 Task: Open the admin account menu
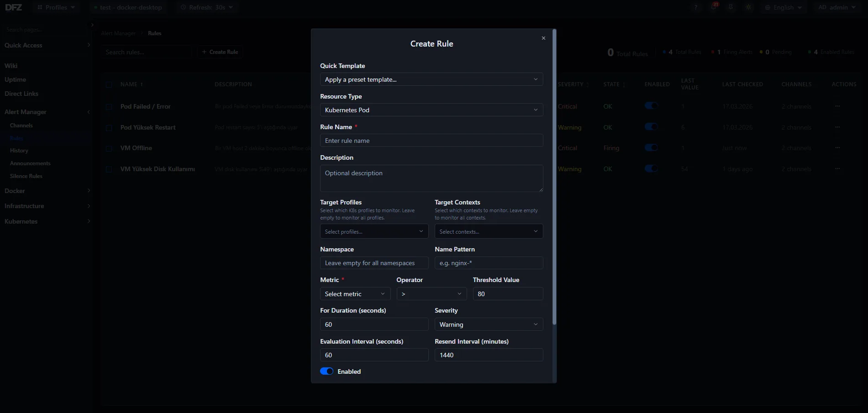[837, 7]
